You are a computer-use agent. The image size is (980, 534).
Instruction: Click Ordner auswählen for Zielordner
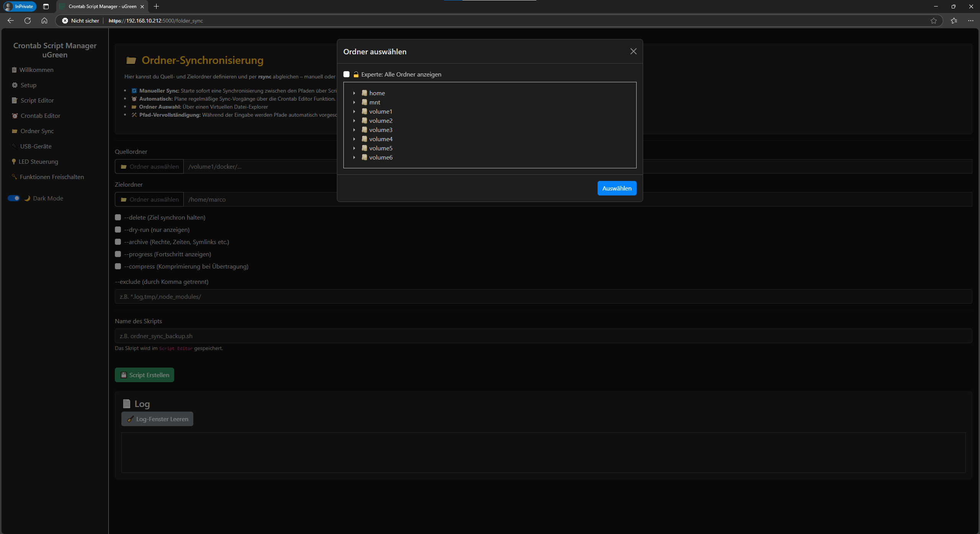click(149, 199)
